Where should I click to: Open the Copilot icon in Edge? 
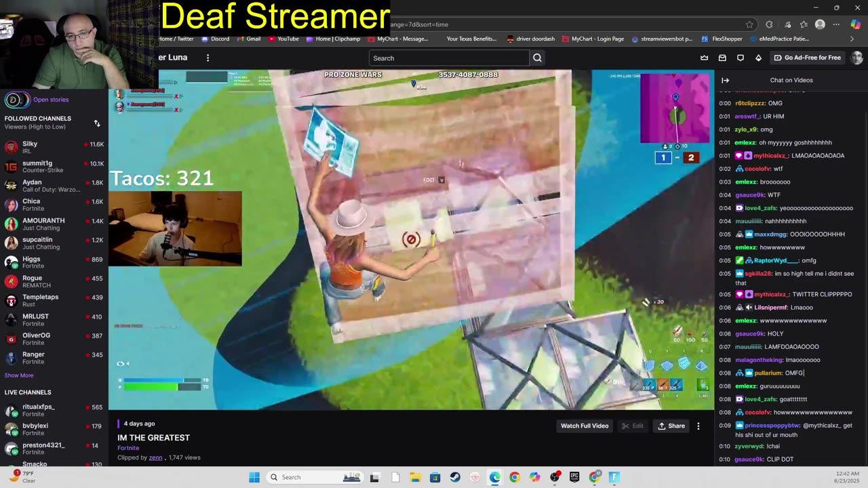pyautogui.click(x=854, y=24)
